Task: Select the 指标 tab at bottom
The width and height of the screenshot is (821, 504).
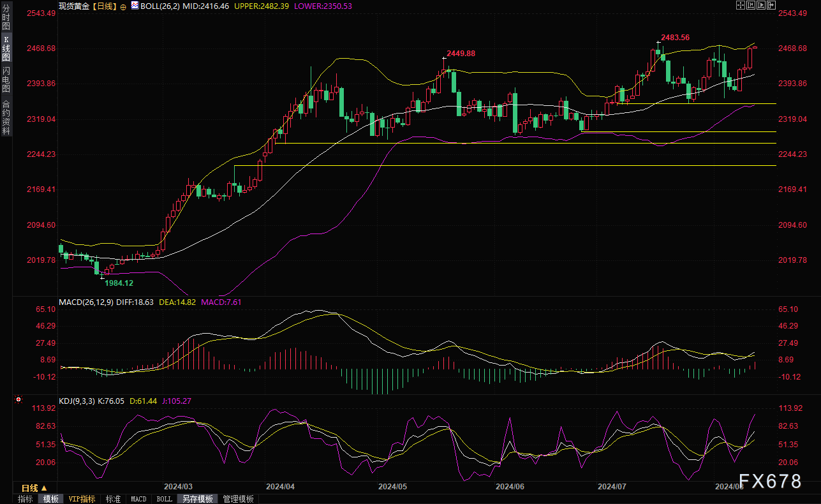Action: click(26, 499)
